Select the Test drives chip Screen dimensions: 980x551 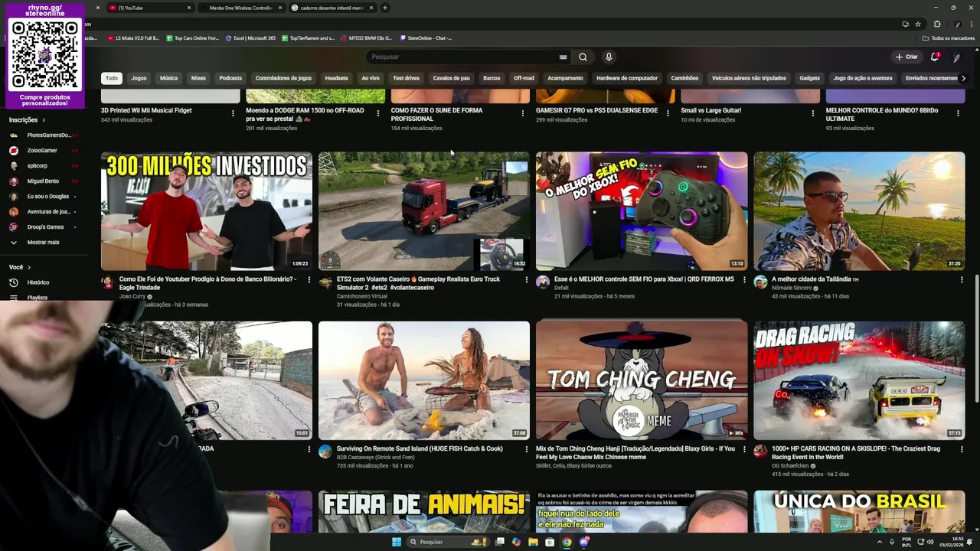tap(406, 78)
